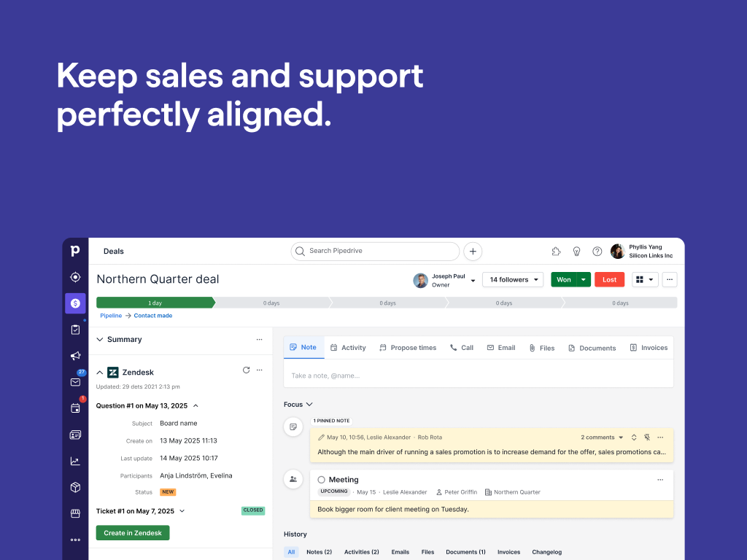747x560 pixels.
Task: Open the Invoices tab
Action: click(649, 348)
